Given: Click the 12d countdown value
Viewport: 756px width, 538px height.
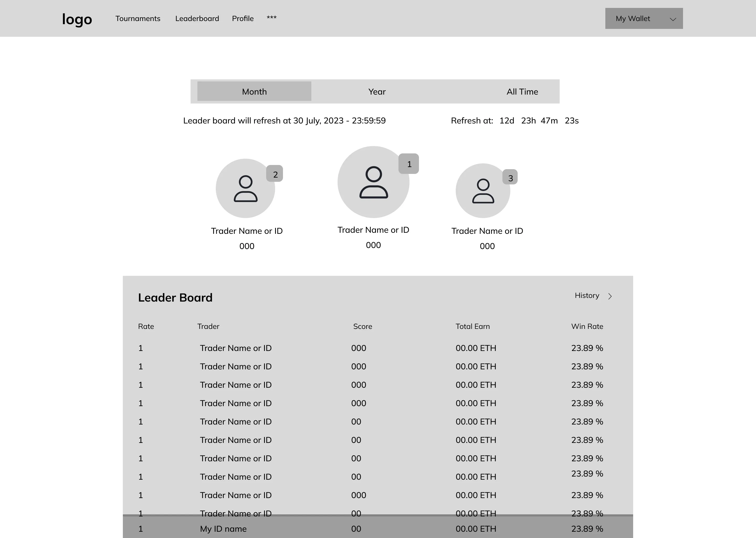Looking at the screenshot, I should pos(507,121).
